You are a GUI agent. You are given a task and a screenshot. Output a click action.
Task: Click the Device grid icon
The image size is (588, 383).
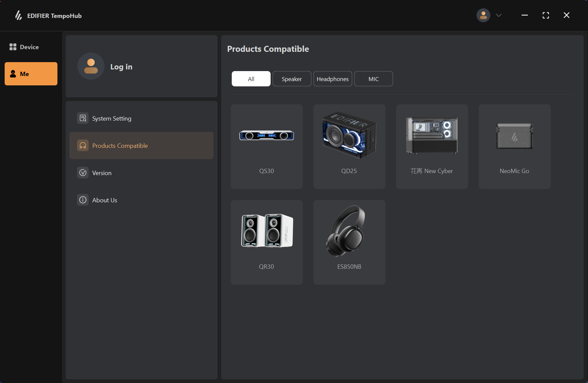[13, 47]
